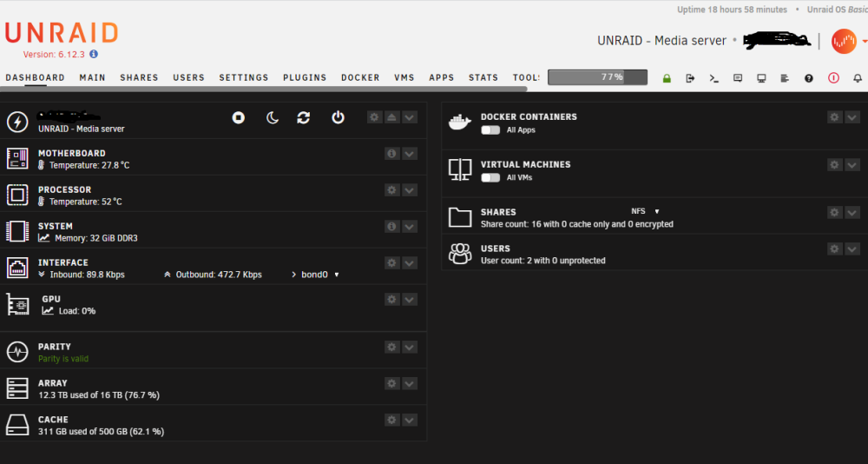Open the Shares tab
The width and height of the screenshot is (868, 464).
coord(139,77)
